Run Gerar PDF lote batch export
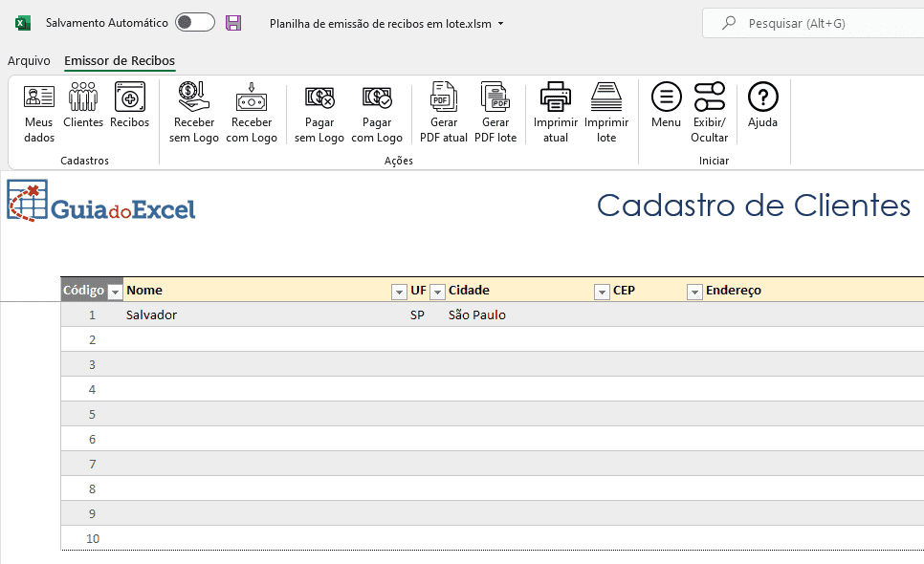Image resolution: width=924 pixels, height=564 pixels. tap(495, 111)
